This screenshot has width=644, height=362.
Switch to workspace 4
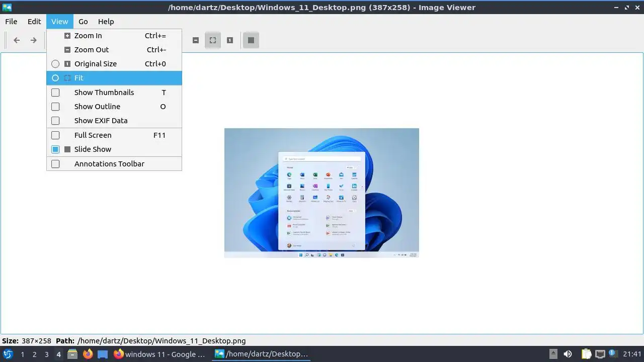point(58,354)
